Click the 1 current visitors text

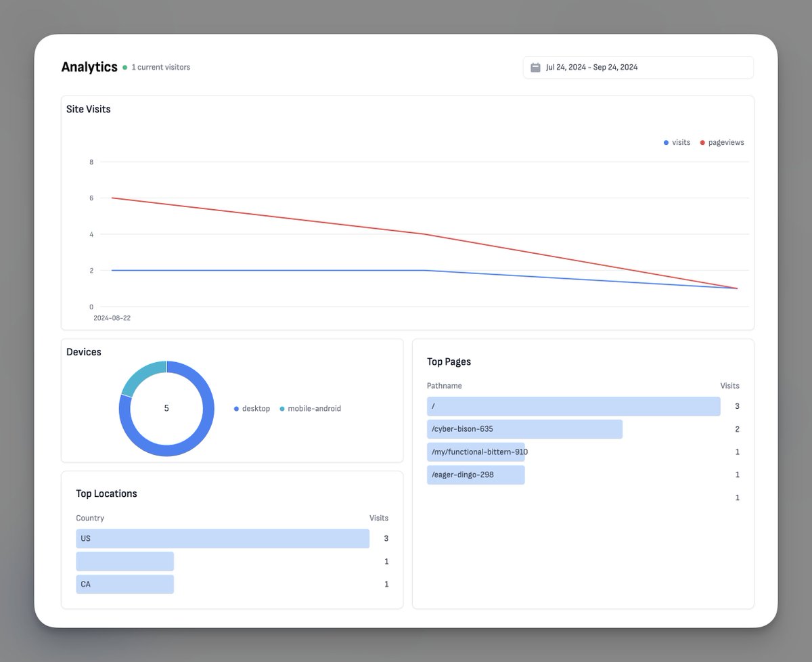161,68
